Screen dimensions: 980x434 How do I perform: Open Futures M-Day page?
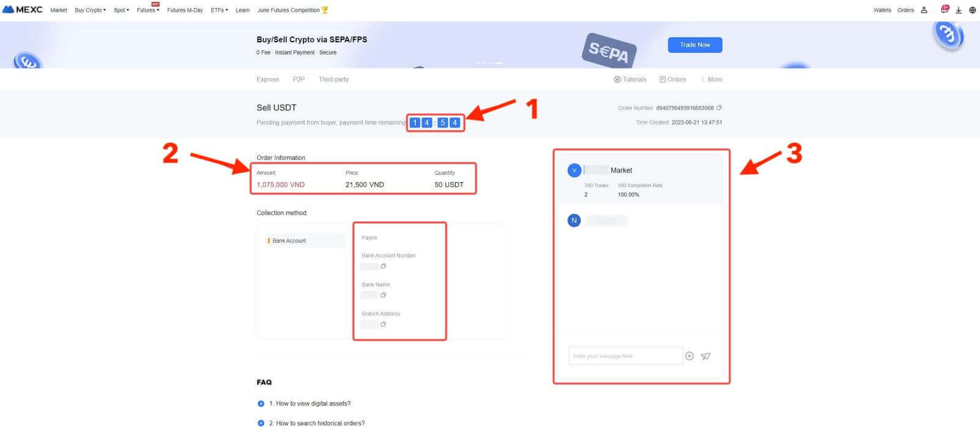click(185, 10)
